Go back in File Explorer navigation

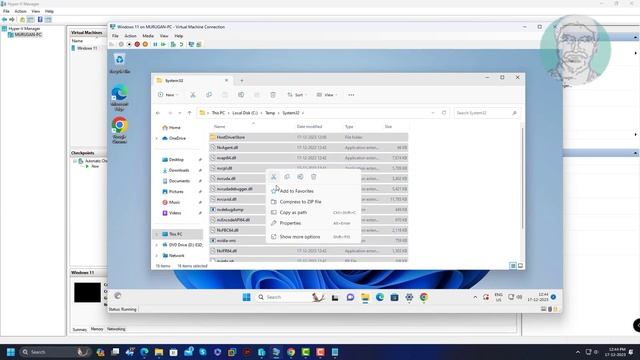[158, 113]
